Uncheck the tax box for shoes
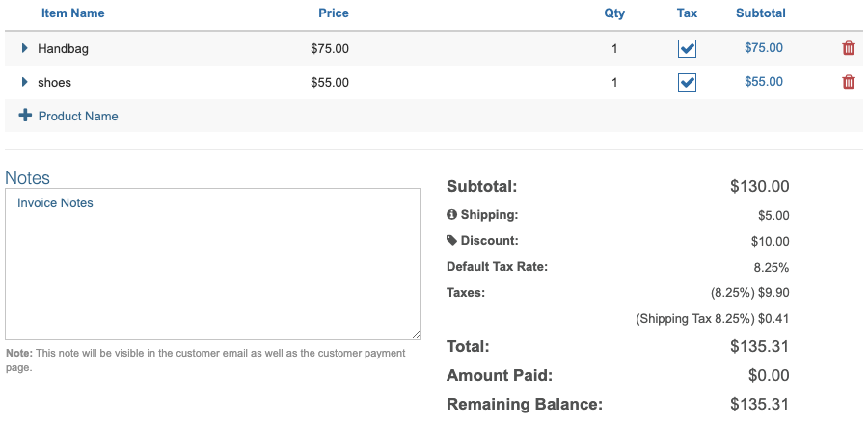The height and width of the screenshot is (424, 868). coord(687,82)
